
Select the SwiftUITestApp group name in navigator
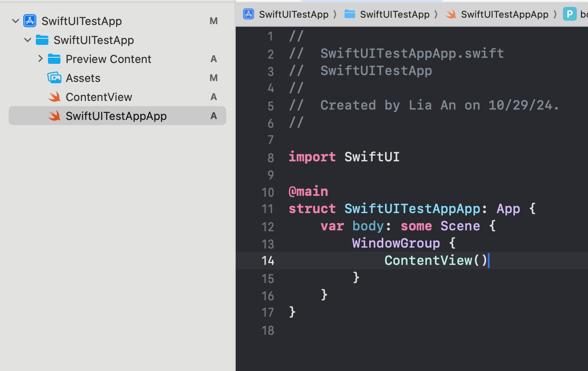(94, 40)
